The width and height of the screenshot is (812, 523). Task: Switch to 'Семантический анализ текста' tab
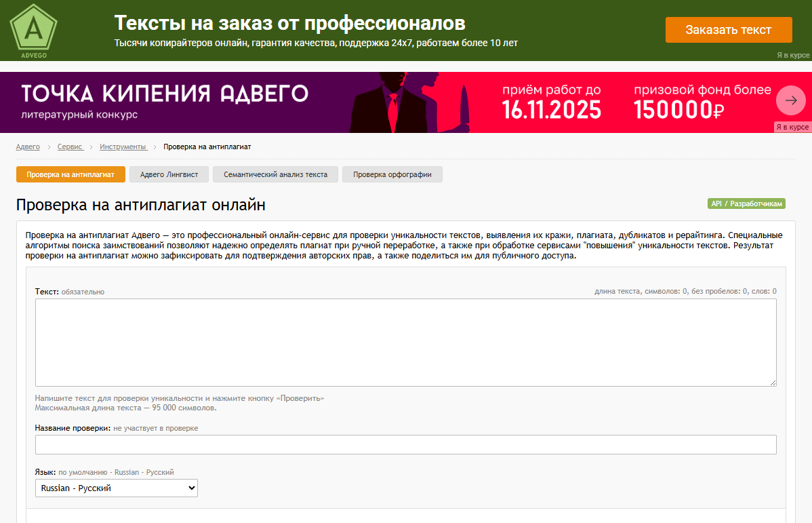[275, 175]
